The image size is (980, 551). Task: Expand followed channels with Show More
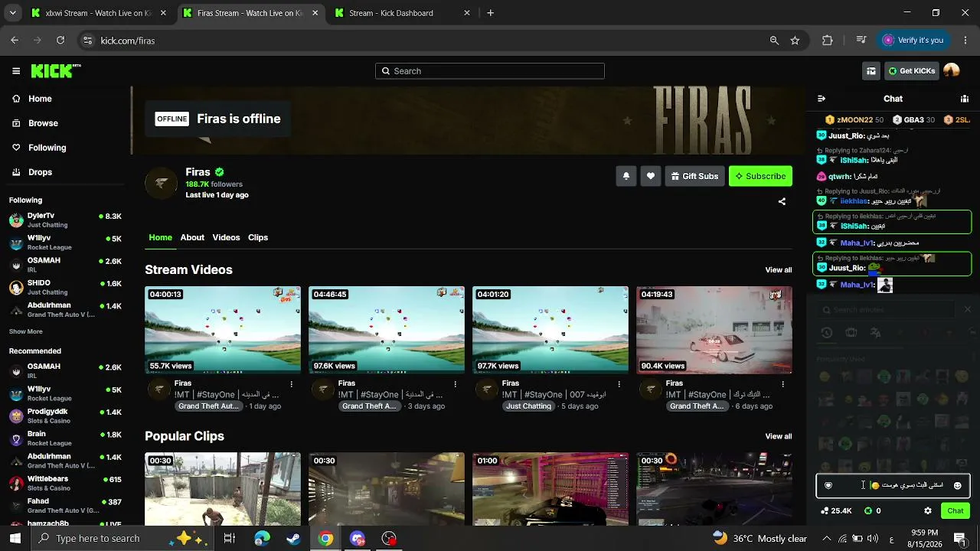click(x=25, y=331)
